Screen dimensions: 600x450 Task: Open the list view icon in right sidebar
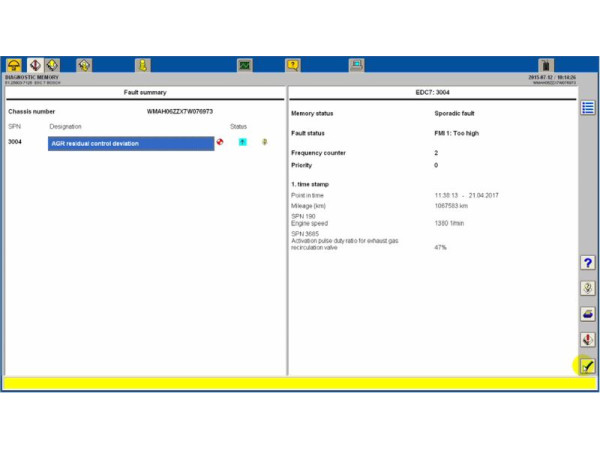click(x=588, y=108)
